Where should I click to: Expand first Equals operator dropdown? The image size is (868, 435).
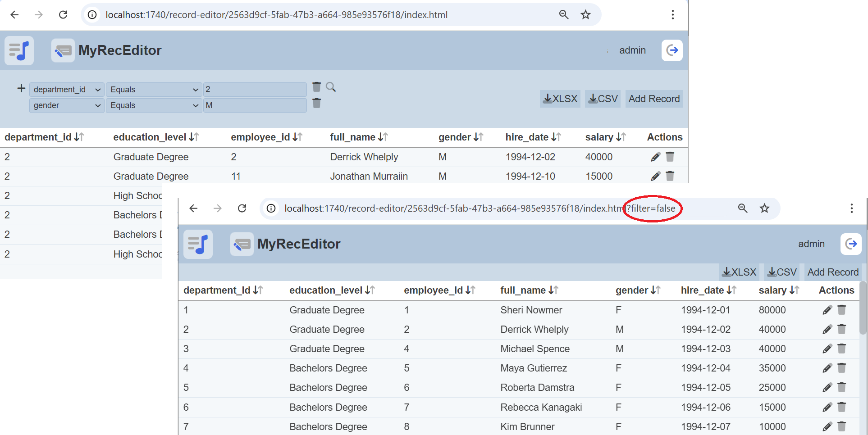click(154, 90)
